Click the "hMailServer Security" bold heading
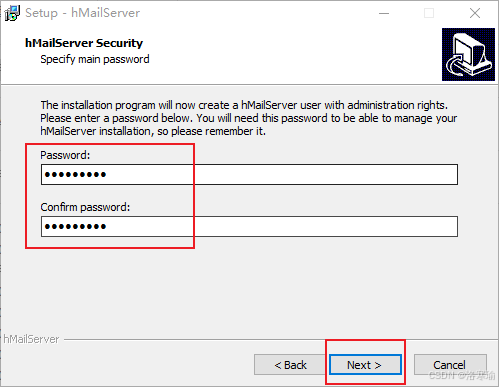This screenshot has width=499, height=387. (x=84, y=43)
